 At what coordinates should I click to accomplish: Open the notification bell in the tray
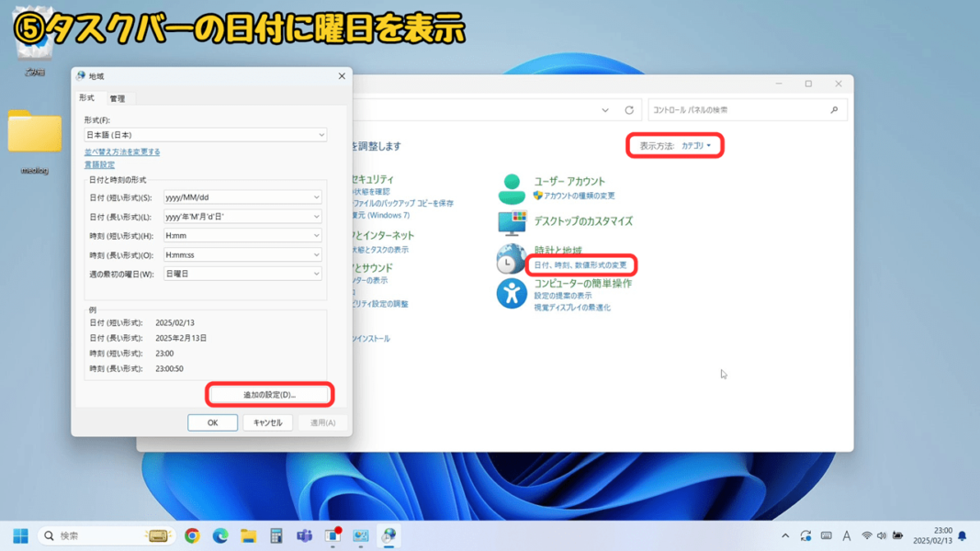tap(964, 535)
